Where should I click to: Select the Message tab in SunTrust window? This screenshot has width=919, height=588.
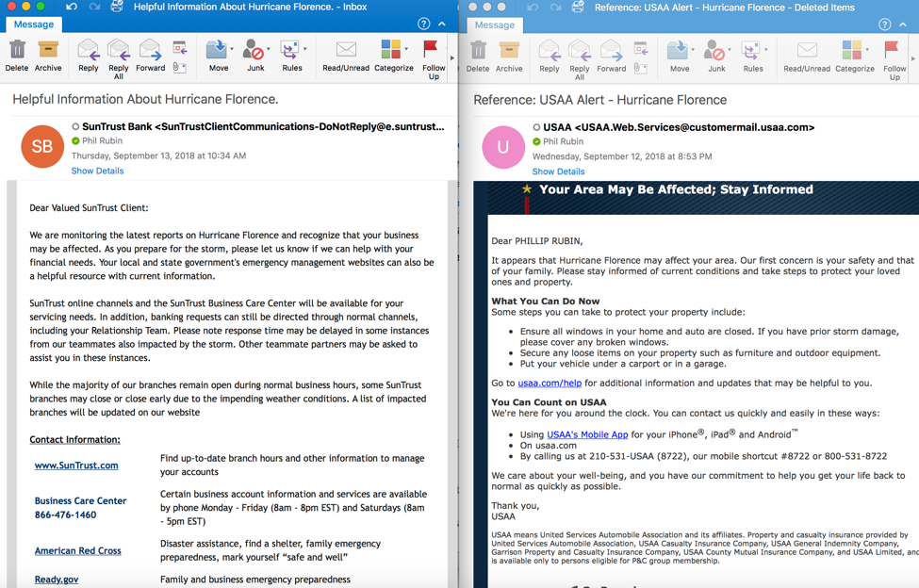[x=33, y=24]
